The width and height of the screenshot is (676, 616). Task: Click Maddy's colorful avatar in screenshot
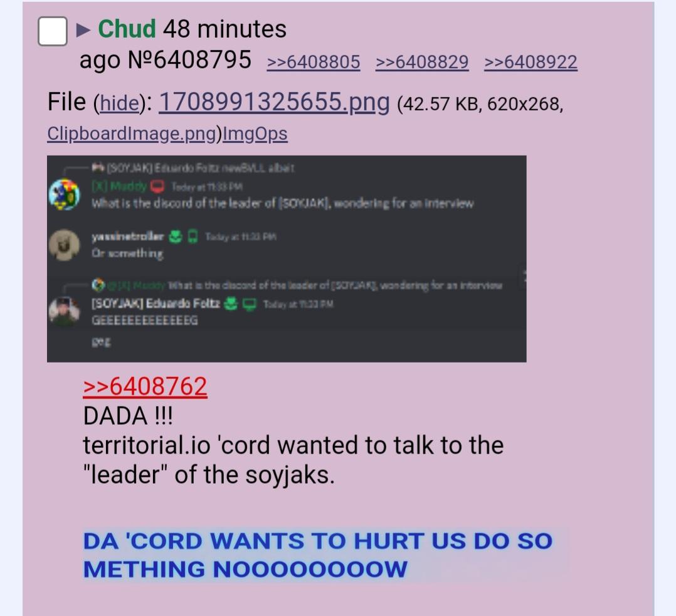click(64, 194)
